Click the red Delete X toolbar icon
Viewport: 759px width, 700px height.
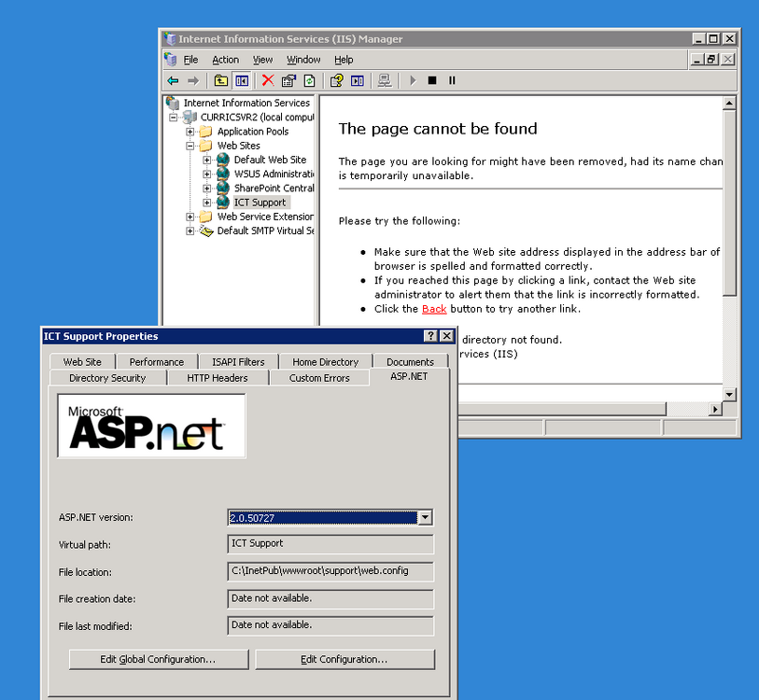tap(268, 80)
